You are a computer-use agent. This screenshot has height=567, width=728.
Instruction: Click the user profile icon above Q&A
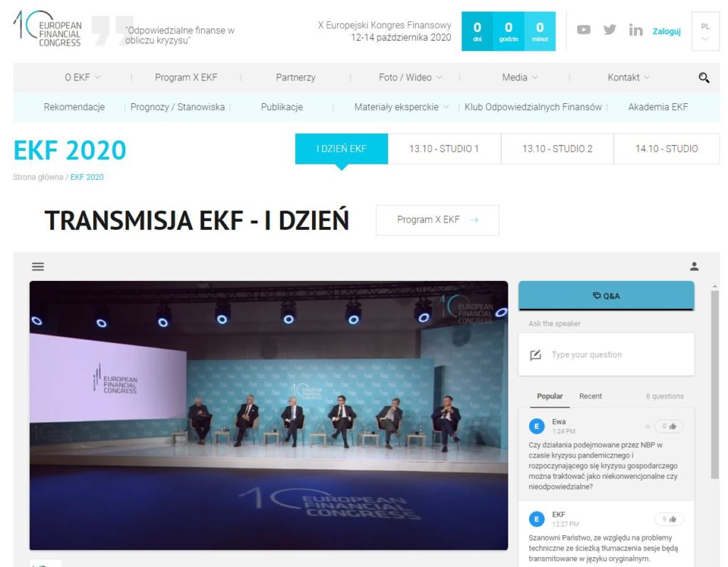(x=694, y=266)
